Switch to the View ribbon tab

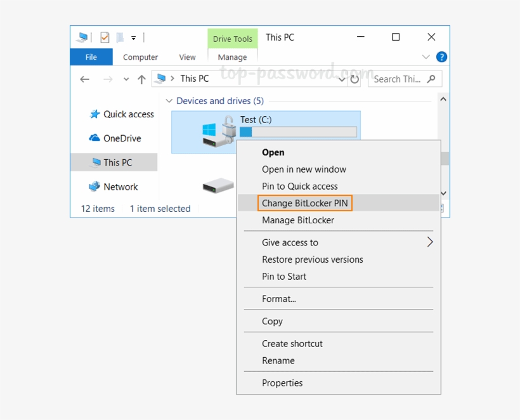pos(187,57)
